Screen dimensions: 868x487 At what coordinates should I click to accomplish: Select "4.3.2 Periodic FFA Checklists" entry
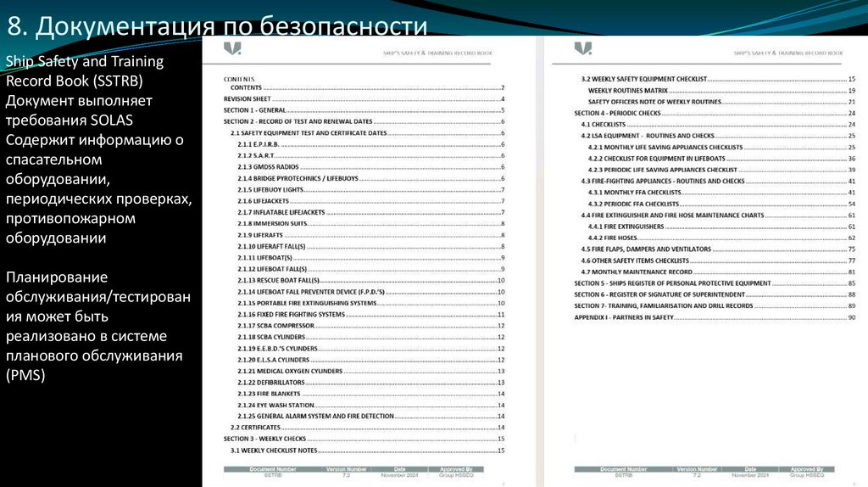coord(721,204)
